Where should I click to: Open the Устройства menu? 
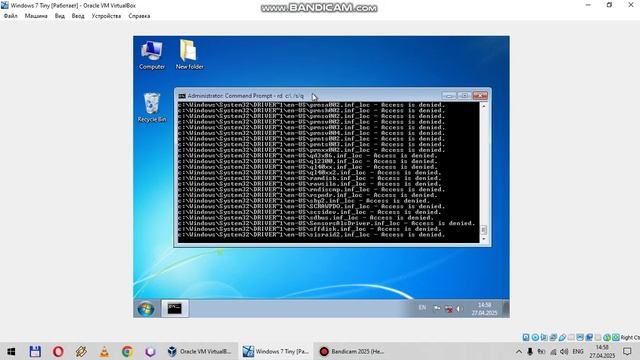coord(106,16)
